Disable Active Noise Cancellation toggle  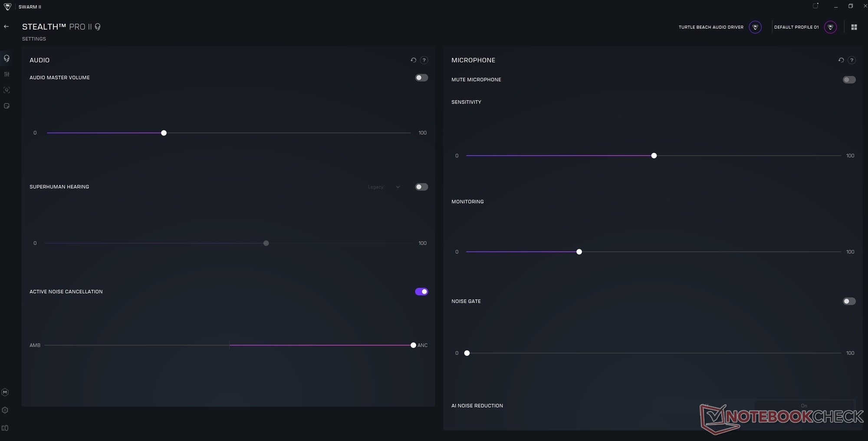[421, 292]
